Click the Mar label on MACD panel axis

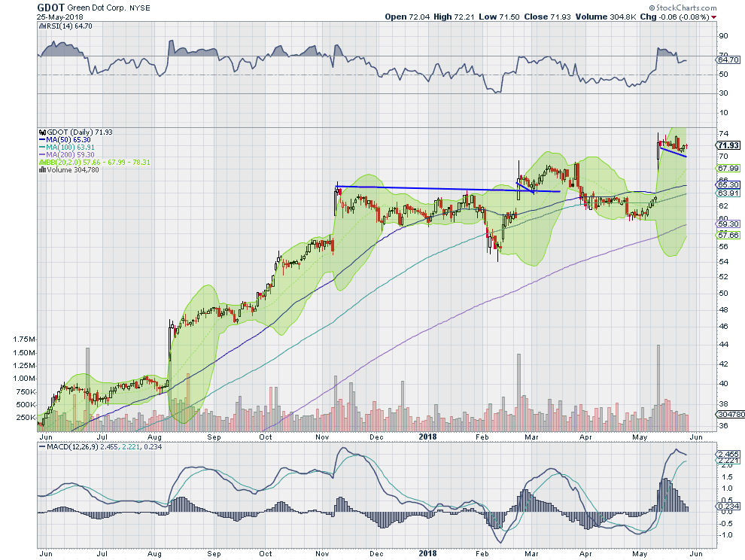(531, 554)
